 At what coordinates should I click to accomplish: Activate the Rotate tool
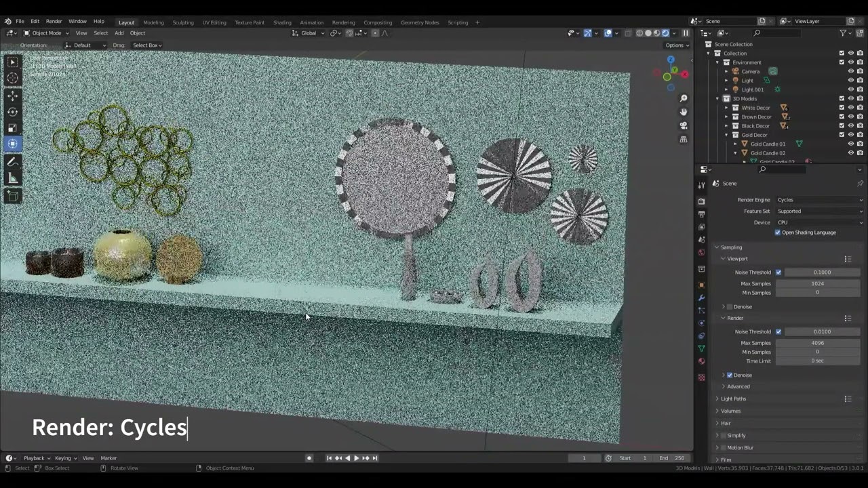click(13, 112)
